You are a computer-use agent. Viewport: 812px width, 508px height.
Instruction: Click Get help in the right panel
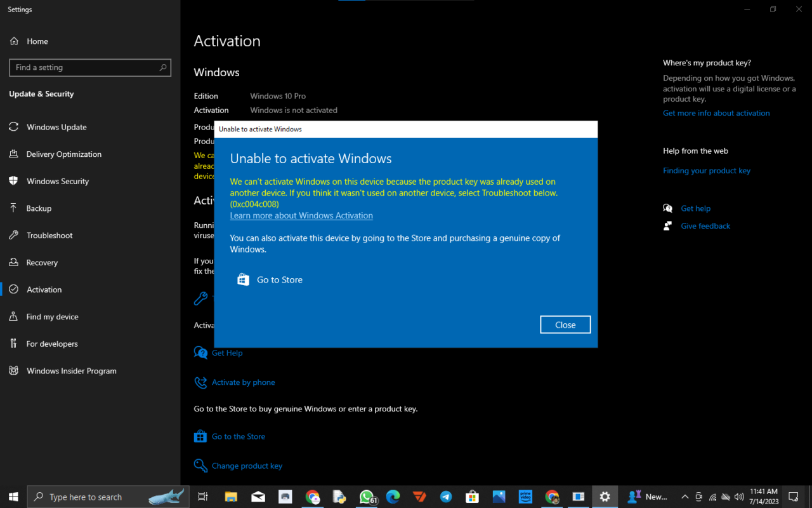(x=695, y=208)
